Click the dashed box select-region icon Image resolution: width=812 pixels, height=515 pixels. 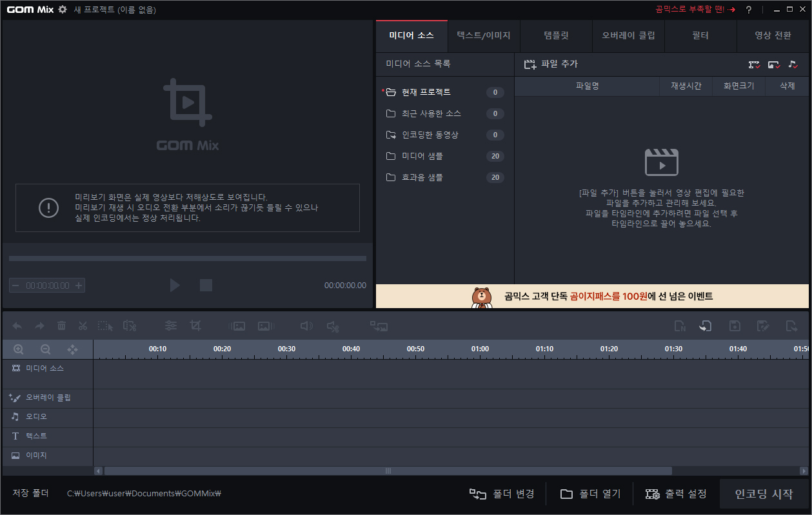[105, 326]
